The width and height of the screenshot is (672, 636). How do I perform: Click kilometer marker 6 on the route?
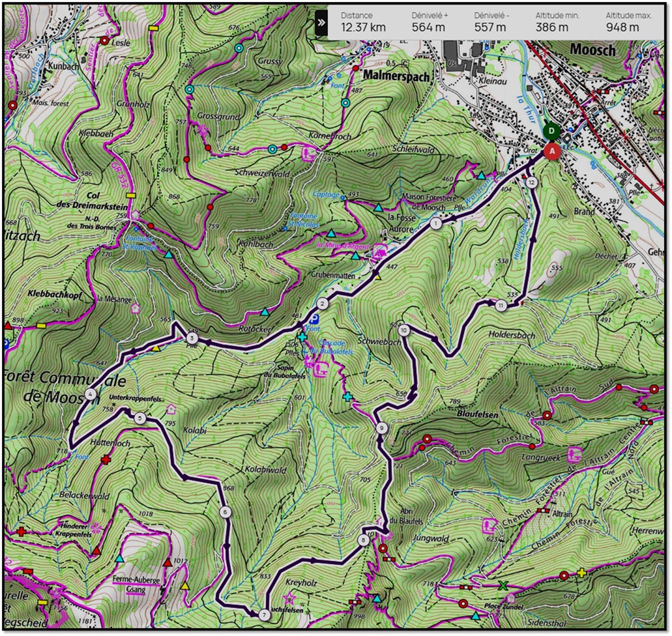[226, 512]
